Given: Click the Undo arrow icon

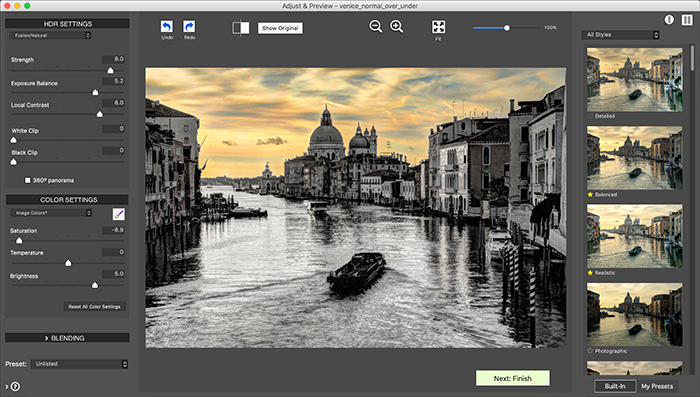Looking at the screenshot, I should (x=167, y=27).
